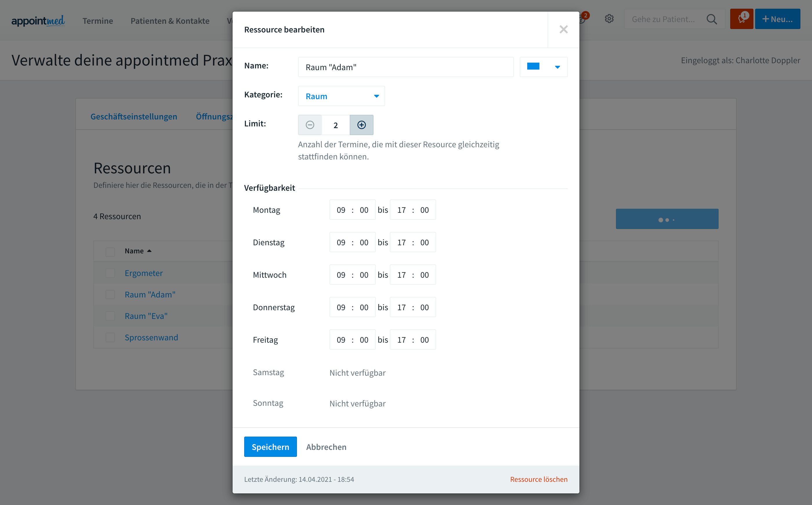Save with the Speichern button

click(x=270, y=447)
